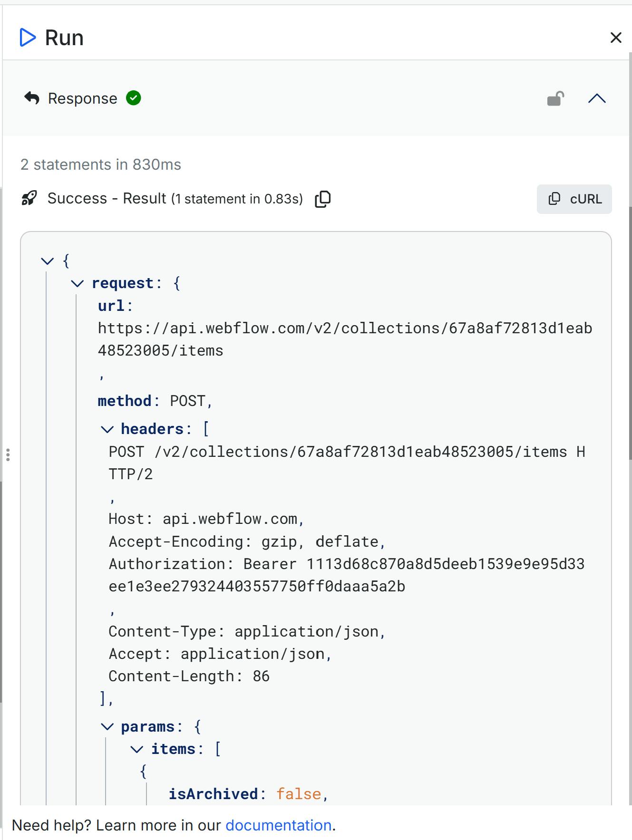The width and height of the screenshot is (632, 840).
Task: Click the blue Run play icon
Action: click(x=28, y=38)
